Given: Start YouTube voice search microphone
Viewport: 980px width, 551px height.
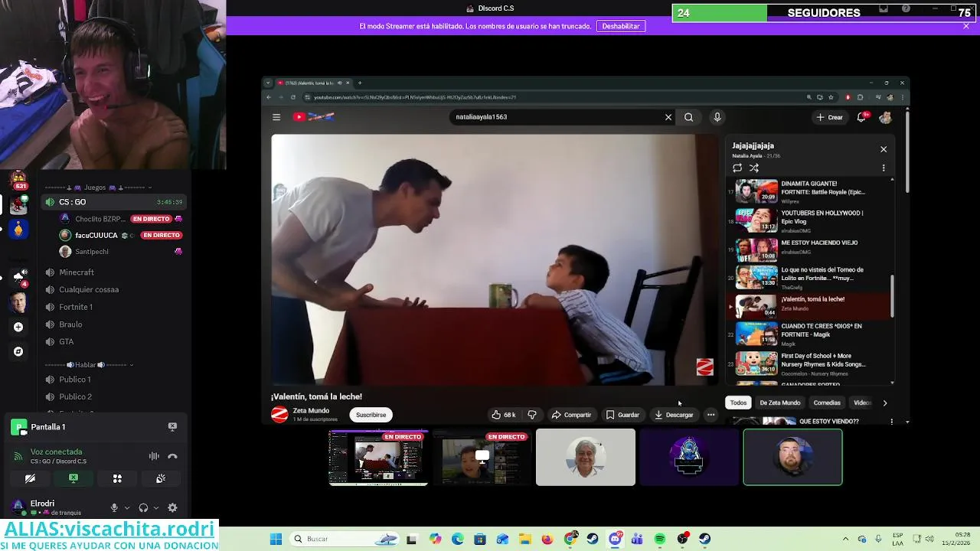Looking at the screenshot, I should pyautogui.click(x=717, y=117).
